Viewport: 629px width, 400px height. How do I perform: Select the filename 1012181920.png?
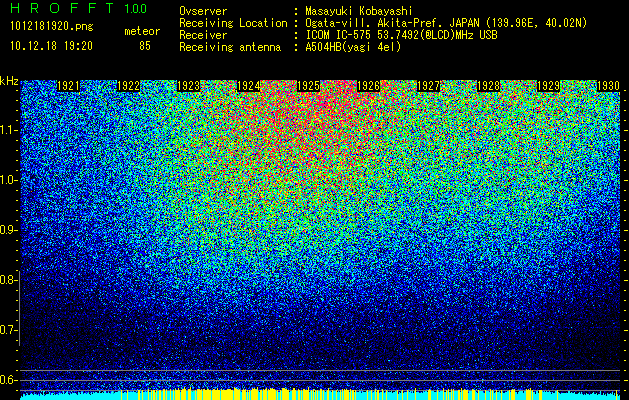pyautogui.click(x=52, y=27)
